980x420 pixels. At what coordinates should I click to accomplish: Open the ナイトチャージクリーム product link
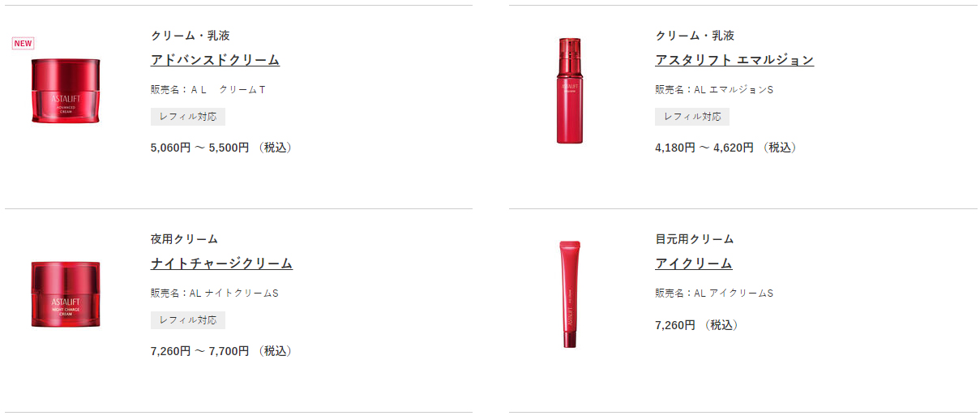point(221,264)
